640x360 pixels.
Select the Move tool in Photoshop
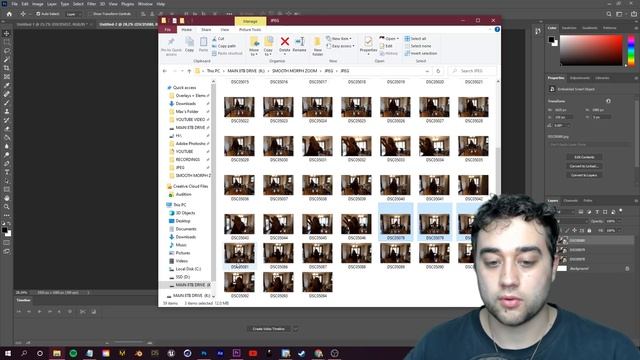(x=7, y=33)
